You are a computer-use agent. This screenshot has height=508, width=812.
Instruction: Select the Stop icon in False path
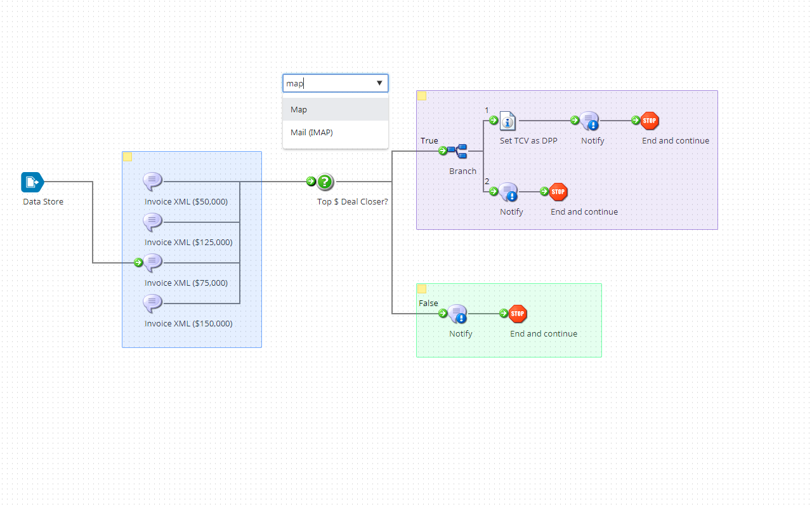[518, 314]
